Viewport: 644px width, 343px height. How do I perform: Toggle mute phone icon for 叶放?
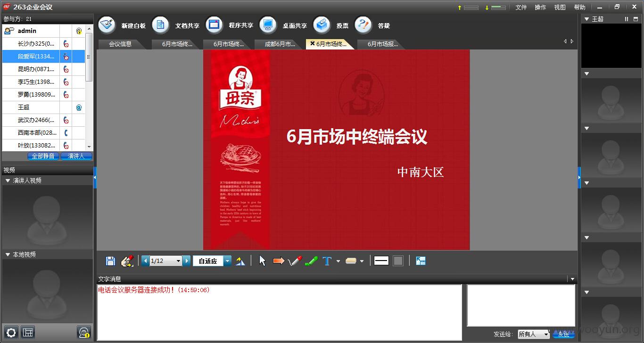[x=66, y=146]
